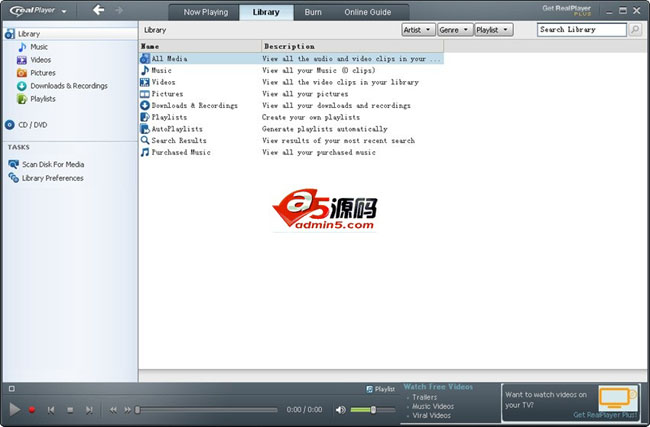650x427 pixels.
Task: Open Music in the sidebar
Action: (x=39, y=47)
